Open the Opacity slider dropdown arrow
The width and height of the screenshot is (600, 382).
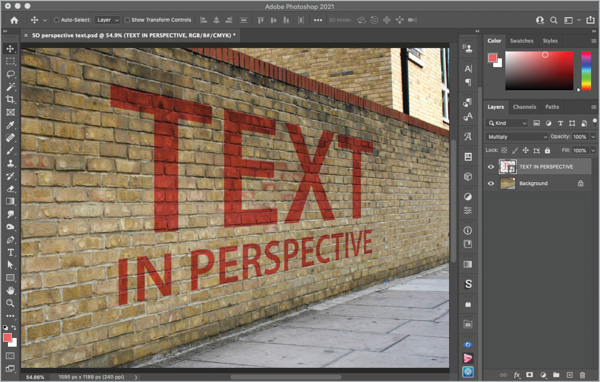point(593,137)
